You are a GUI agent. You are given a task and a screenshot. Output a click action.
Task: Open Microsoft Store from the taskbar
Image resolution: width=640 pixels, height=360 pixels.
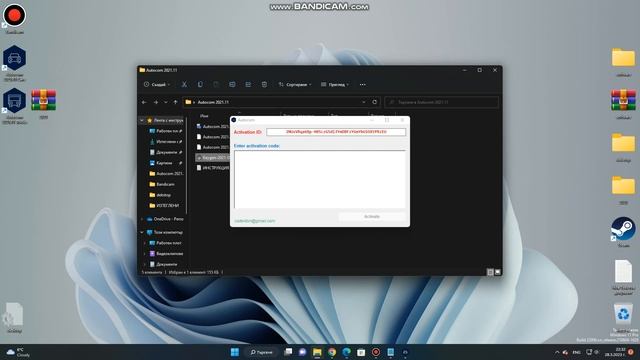click(x=361, y=352)
